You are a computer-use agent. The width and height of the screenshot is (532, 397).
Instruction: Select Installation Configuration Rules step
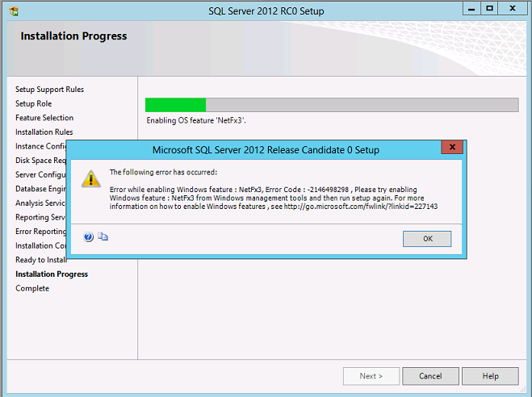pos(40,246)
